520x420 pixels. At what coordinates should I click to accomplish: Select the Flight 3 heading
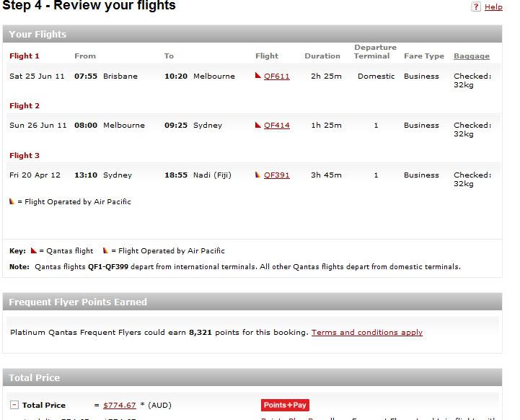tap(25, 156)
